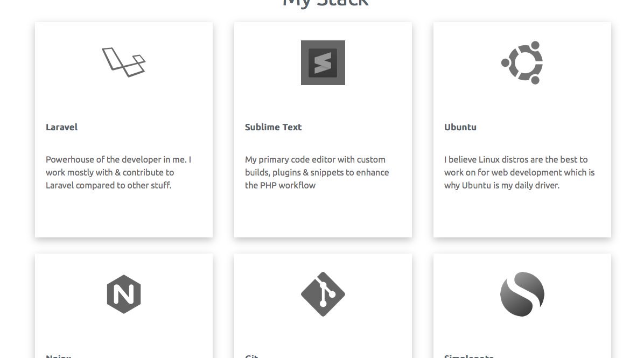Select the Nginx heading label
The height and width of the screenshot is (358, 644).
pos(58,356)
